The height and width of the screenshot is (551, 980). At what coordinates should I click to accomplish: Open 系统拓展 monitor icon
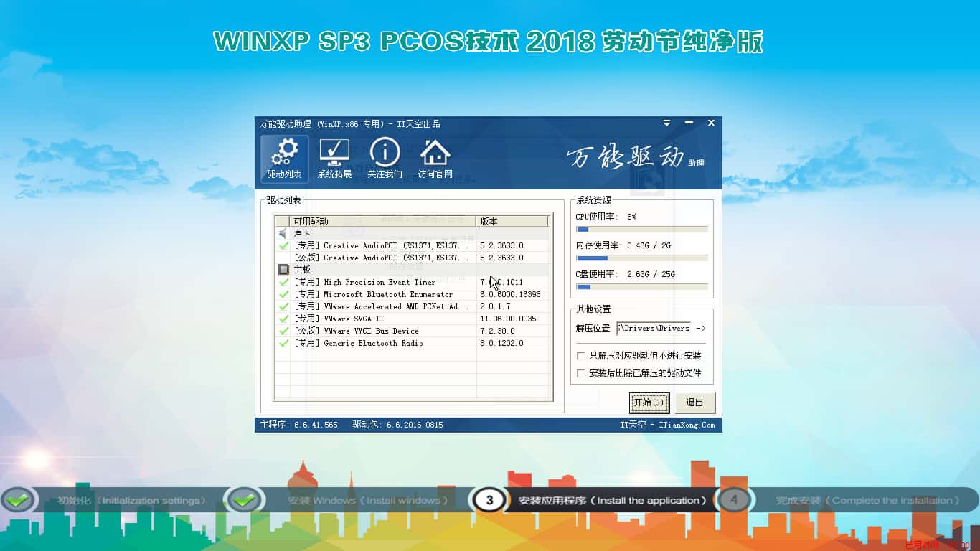[334, 159]
